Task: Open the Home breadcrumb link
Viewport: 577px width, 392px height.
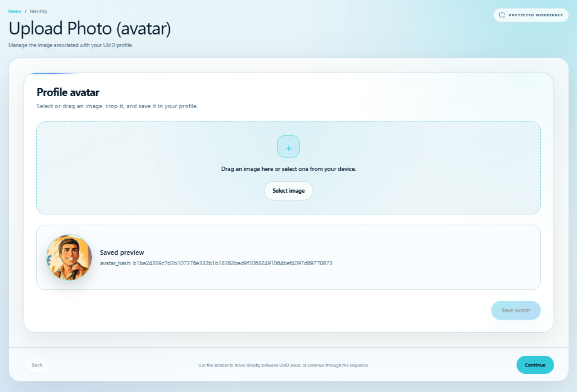Action: pos(15,11)
